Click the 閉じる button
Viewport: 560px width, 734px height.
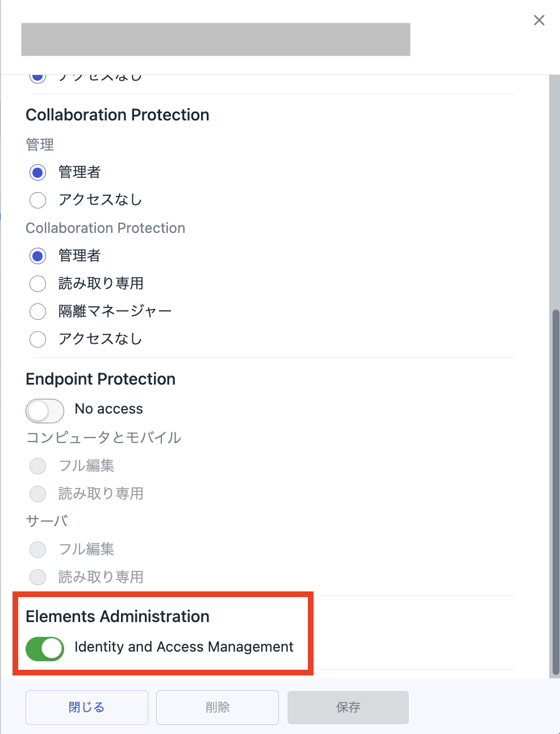(87, 707)
